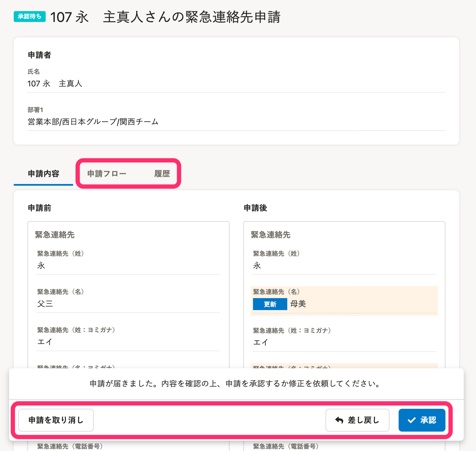Viewport: 476px width, 451px height.
Task: Click 永 under 申請前 緊急連絡先（姓）
Action: 41,266
